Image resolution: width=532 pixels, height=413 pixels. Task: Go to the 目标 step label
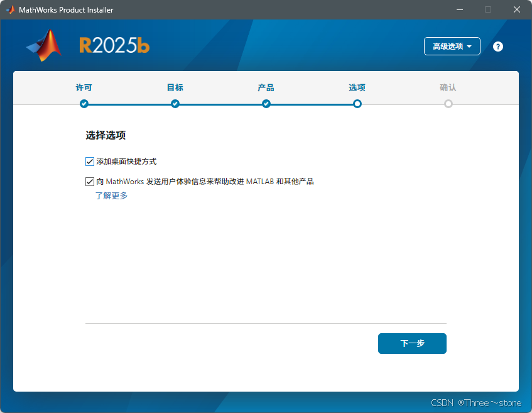tap(175, 87)
